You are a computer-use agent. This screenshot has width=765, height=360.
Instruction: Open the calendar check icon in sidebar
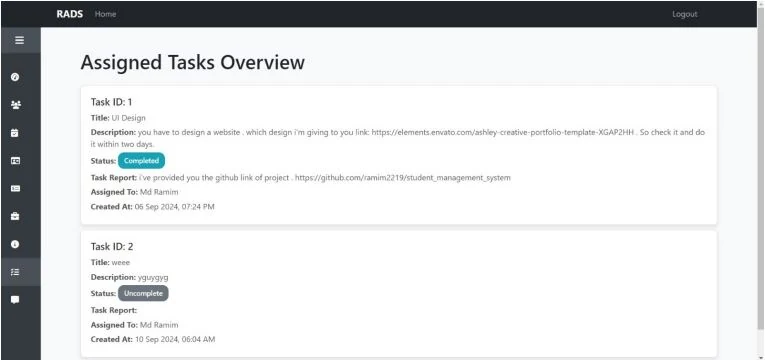tap(15, 133)
